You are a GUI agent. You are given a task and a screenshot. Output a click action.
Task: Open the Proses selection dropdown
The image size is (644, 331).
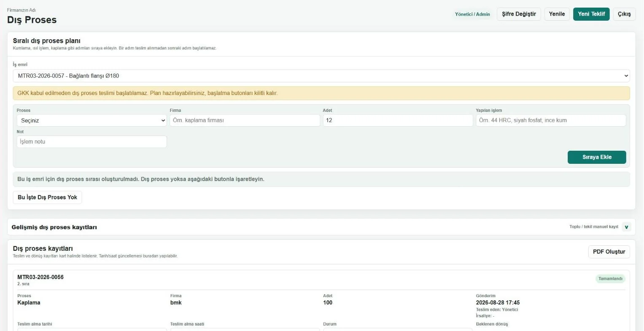point(92,120)
